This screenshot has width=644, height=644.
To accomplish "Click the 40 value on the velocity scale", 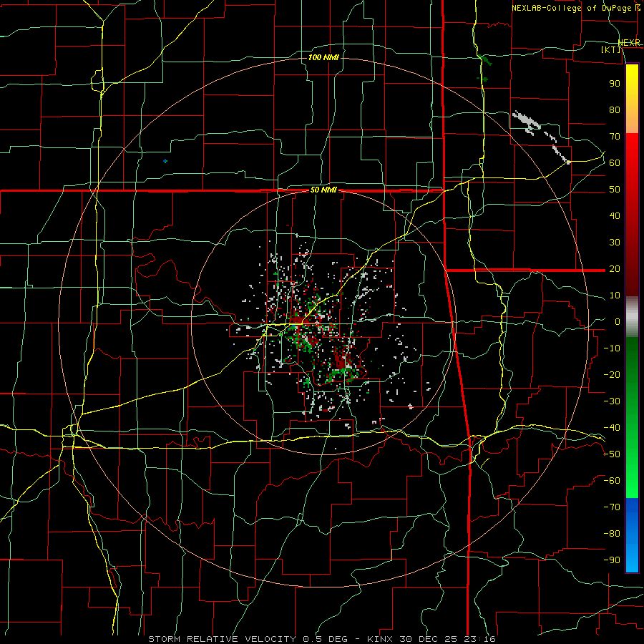I will point(615,215).
